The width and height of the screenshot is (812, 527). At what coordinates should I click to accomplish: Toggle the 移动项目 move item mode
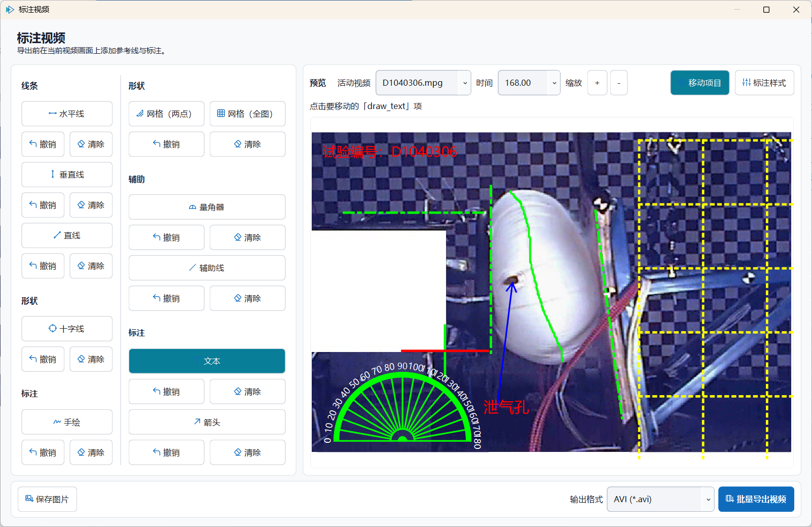click(x=700, y=83)
